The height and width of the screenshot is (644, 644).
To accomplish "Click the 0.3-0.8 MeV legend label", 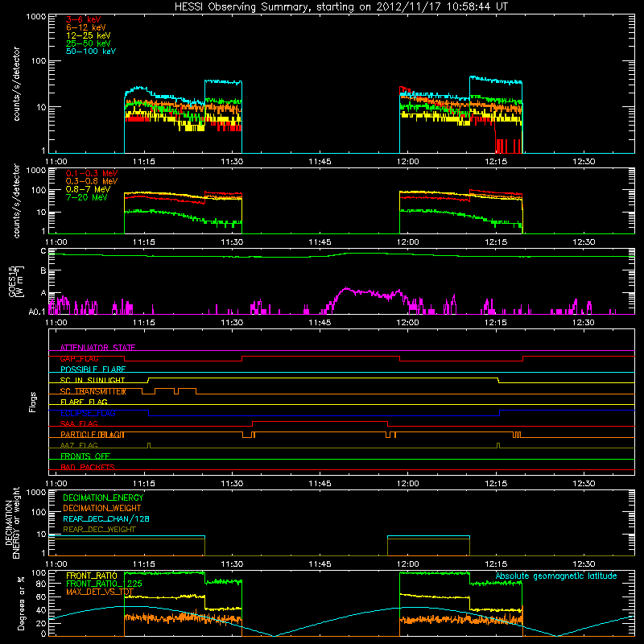I will click(92, 181).
